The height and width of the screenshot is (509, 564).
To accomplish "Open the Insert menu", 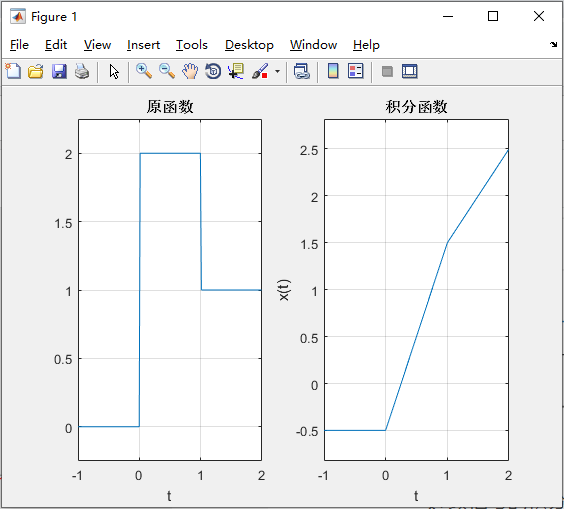I will click(143, 45).
